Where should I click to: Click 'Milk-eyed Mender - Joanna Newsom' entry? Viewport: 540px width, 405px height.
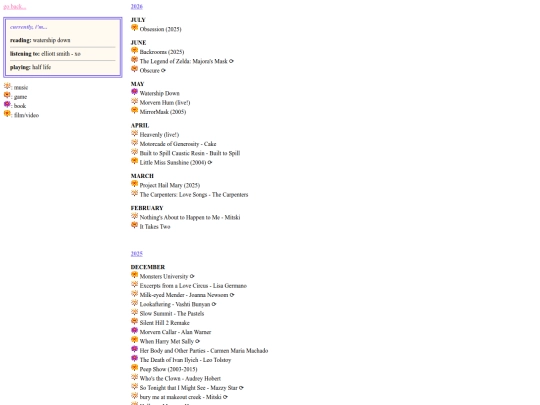[x=184, y=295]
